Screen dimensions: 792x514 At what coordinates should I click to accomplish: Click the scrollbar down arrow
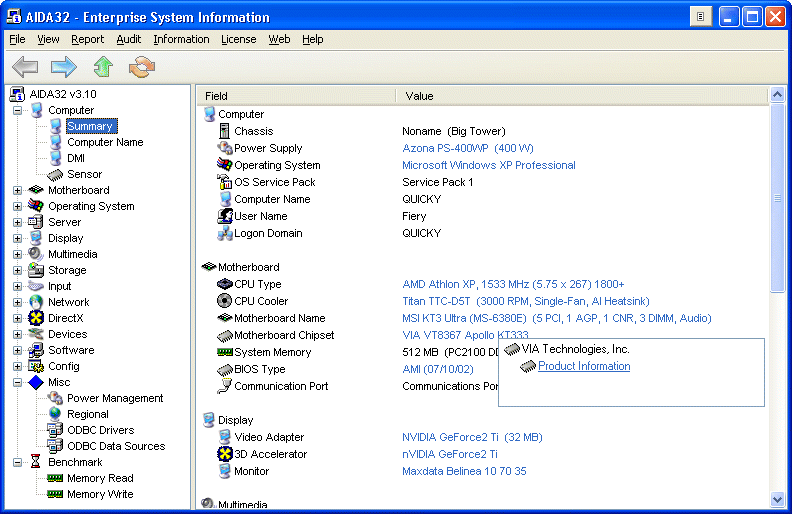pyautogui.click(x=777, y=500)
